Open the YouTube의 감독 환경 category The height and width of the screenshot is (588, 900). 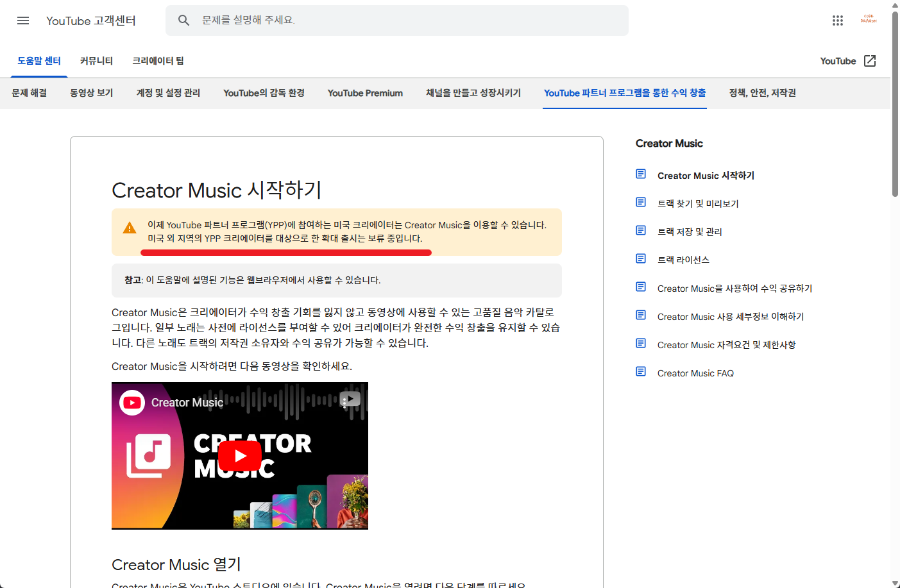click(264, 93)
